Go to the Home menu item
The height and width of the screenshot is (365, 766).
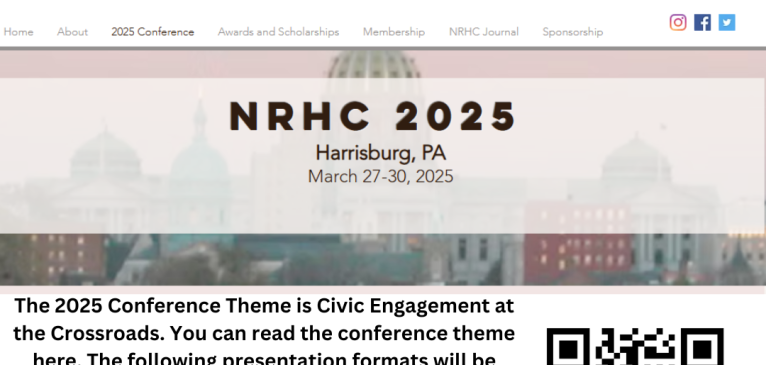(19, 32)
